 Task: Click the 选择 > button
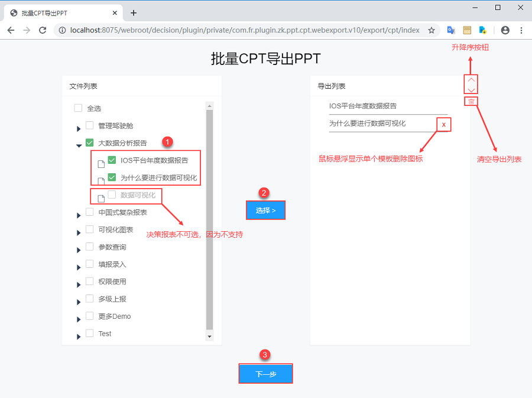[x=265, y=211]
